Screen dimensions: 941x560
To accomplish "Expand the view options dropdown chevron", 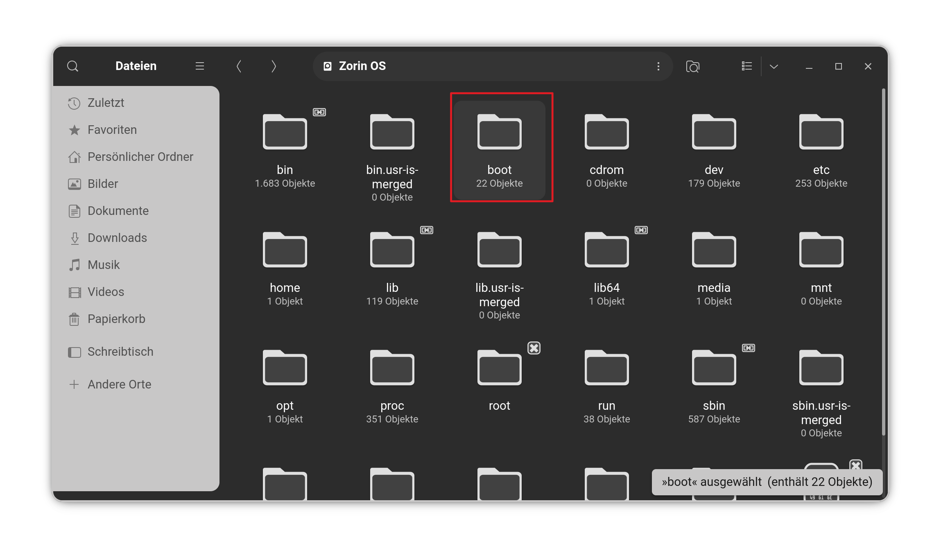I will (x=774, y=66).
